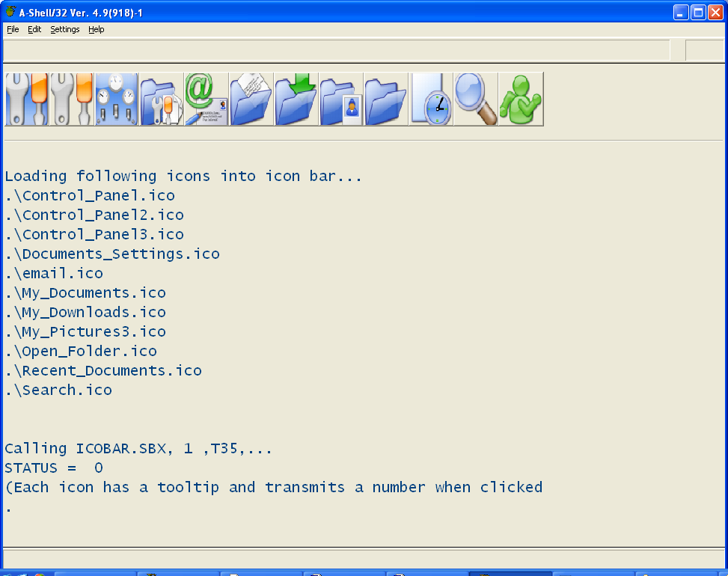Viewport: 728px width, 576px height.
Task: Open the Help menu
Action: click(97, 29)
